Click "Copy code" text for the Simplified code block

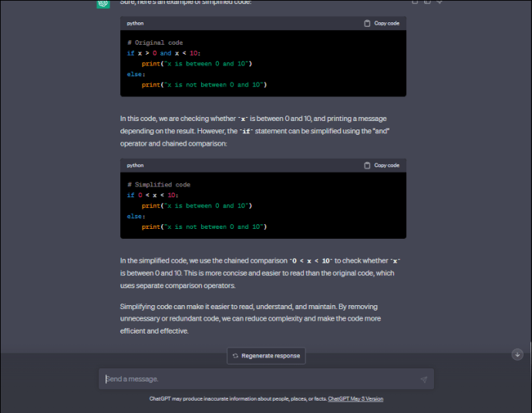[x=386, y=166]
